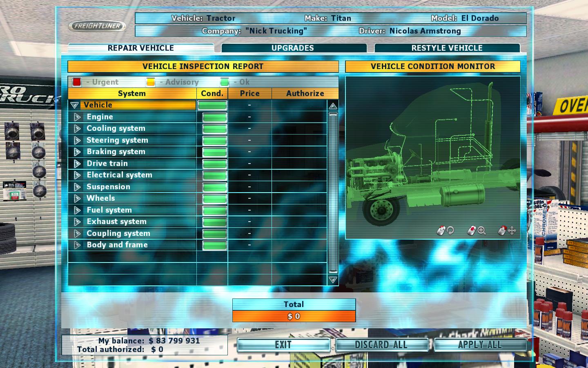This screenshot has width=588, height=368.
Task: Click the Cond. column header
Action: point(212,93)
